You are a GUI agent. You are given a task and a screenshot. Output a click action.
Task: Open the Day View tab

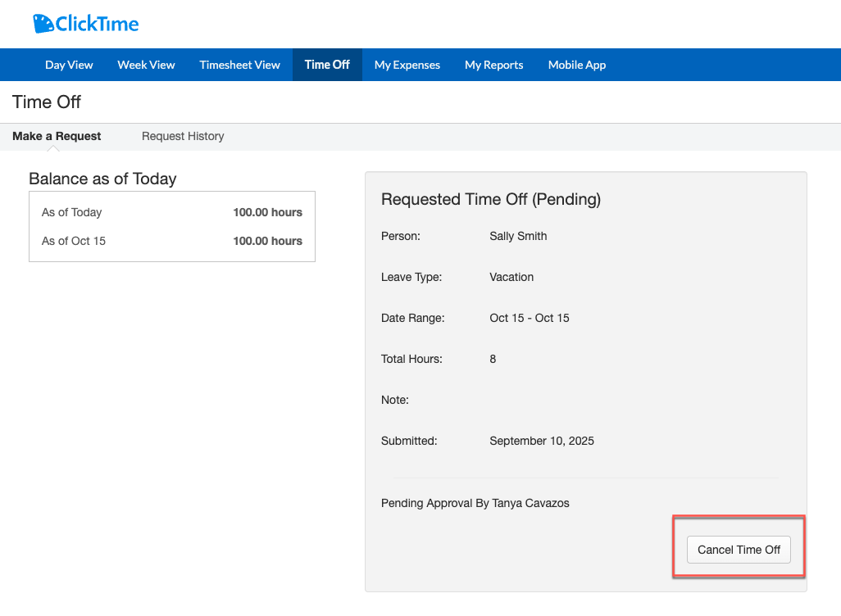coord(69,65)
